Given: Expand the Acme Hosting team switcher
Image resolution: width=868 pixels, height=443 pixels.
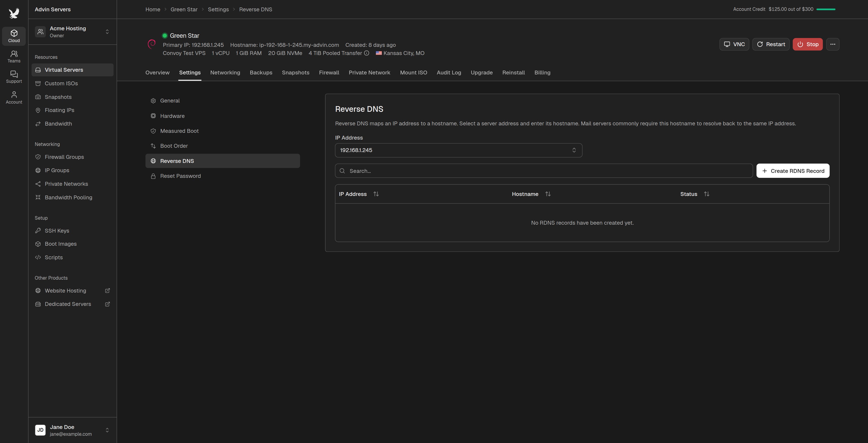Looking at the screenshot, I should [x=72, y=32].
